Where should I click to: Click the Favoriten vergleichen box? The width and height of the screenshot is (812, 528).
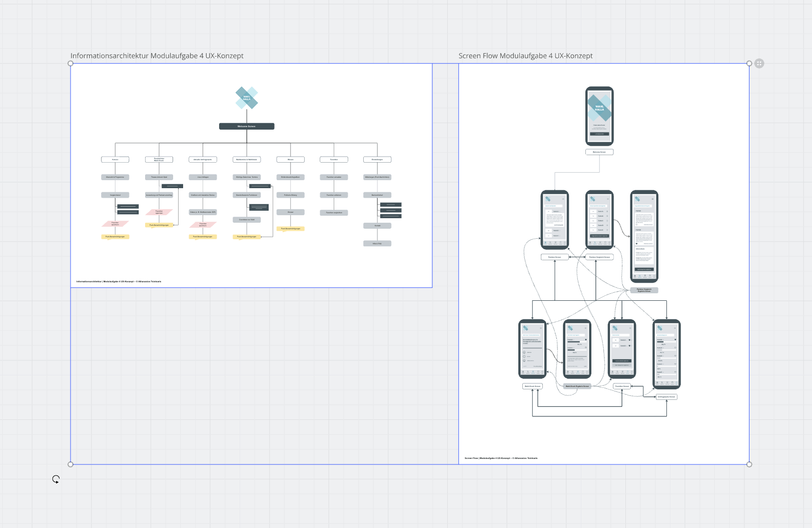pos(334,213)
